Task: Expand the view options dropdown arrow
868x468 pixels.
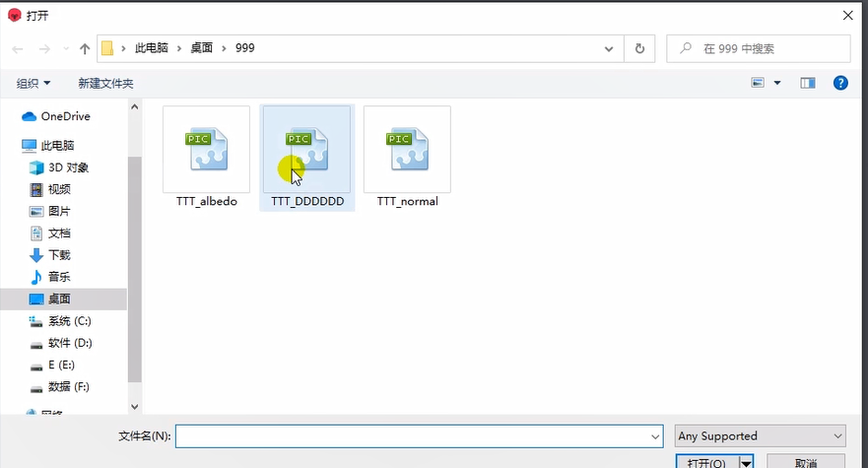Action: [777, 84]
